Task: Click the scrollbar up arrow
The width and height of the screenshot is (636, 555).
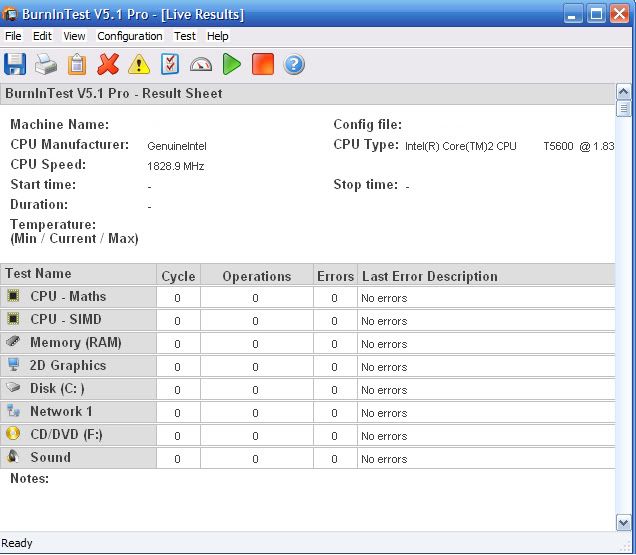Action: click(623, 92)
